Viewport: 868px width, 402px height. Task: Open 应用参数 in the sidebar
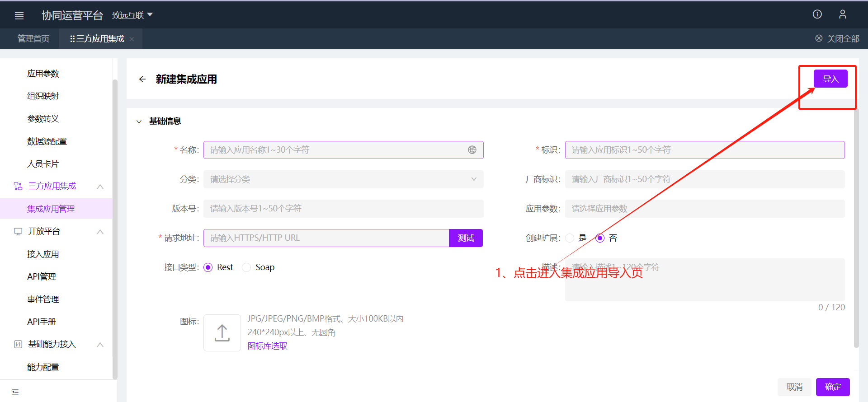click(43, 74)
